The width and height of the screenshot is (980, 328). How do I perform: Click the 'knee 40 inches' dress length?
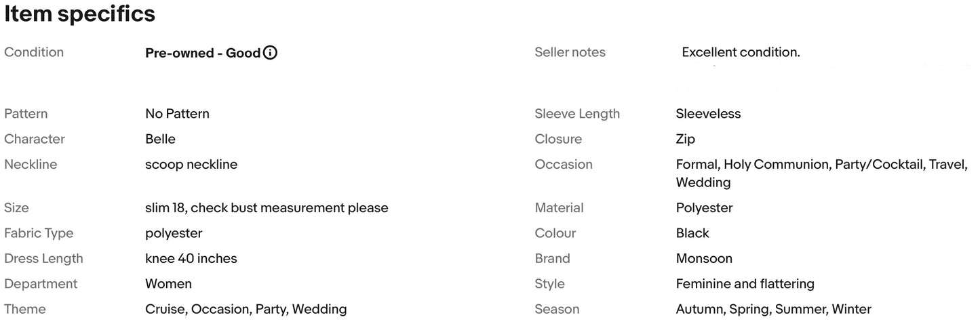click(191, 258)
